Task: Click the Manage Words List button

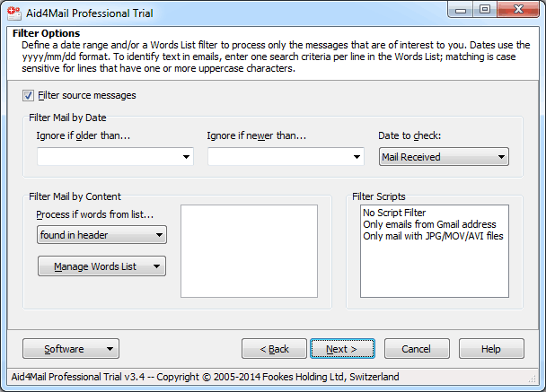Action: coord(101,266)
